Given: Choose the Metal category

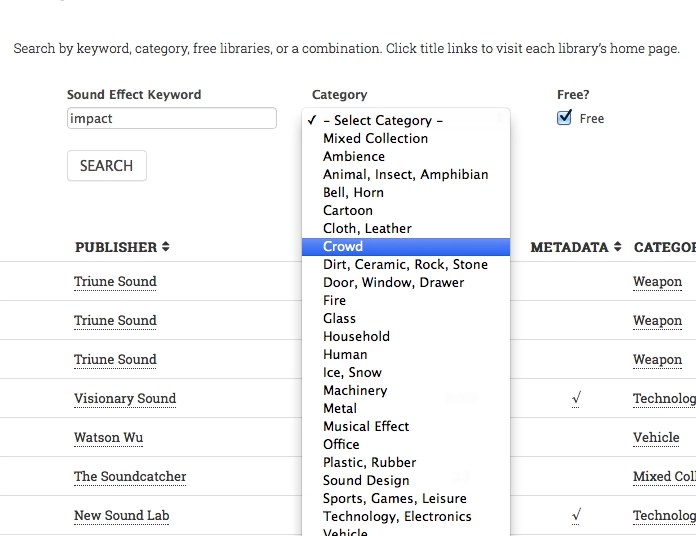Looking at the screenshot, I should (x=406, y=408).
